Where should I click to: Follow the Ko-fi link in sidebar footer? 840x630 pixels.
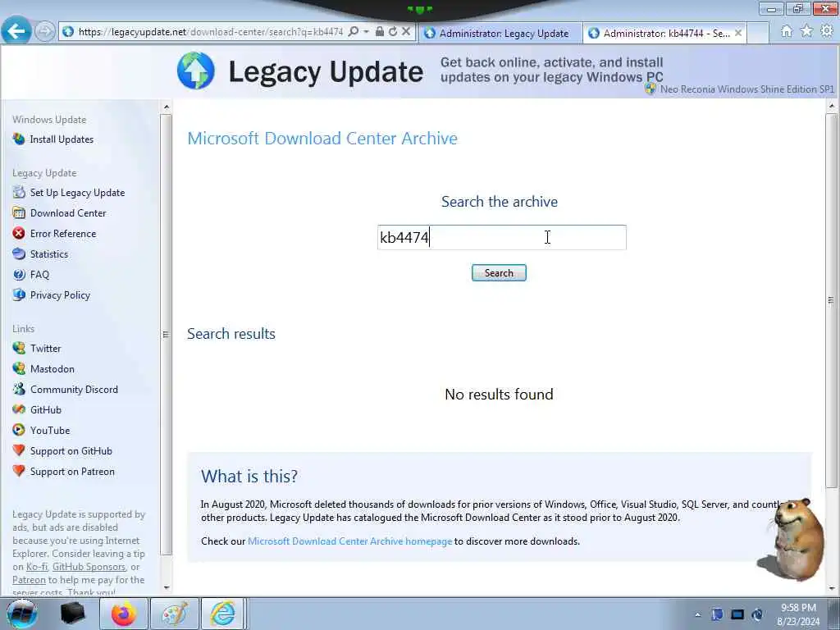click(37, 567)
